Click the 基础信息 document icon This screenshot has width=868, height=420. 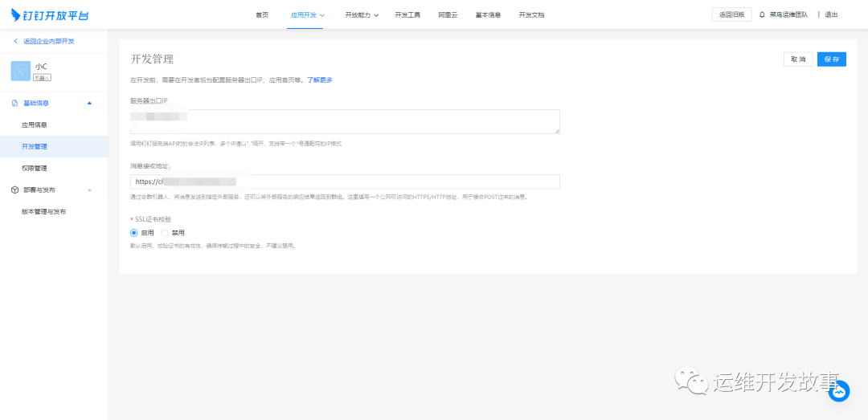14,103
